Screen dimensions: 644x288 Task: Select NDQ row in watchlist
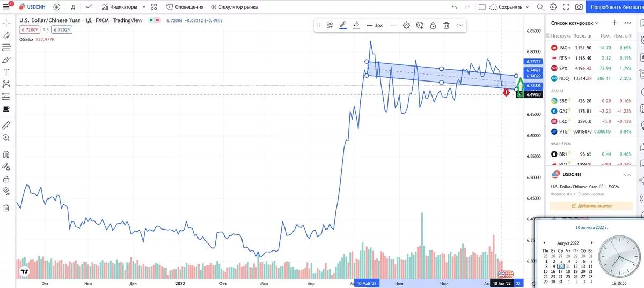(x=591, y=78)
